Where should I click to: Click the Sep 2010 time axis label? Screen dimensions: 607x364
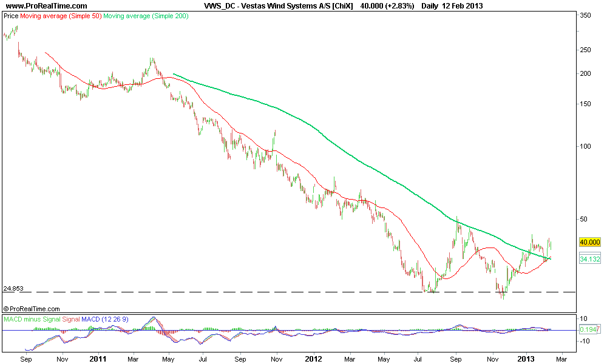point(26,359)
